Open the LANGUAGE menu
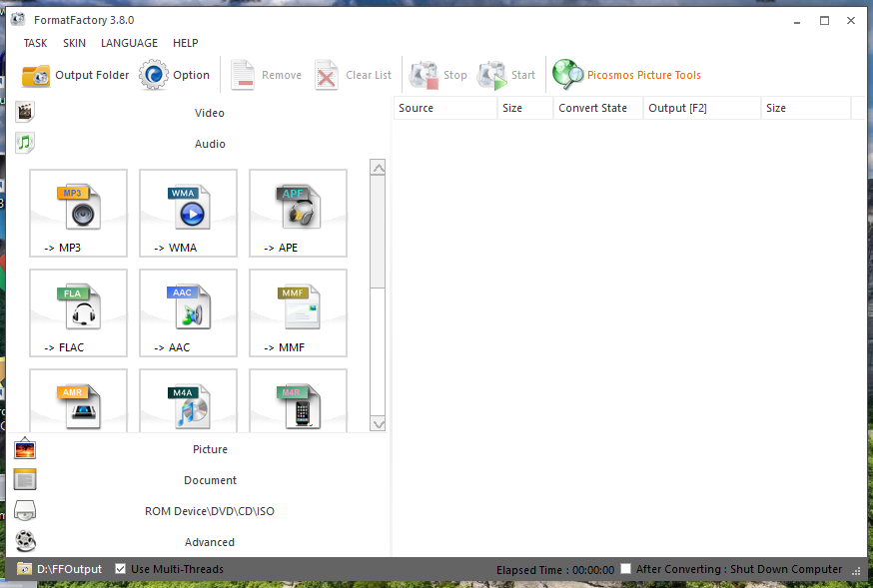873x588 pixels. pos(129,43)
